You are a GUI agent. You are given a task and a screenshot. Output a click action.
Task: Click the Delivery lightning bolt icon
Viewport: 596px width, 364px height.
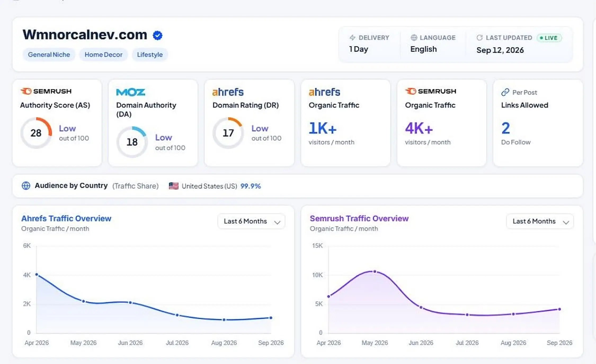352,38
